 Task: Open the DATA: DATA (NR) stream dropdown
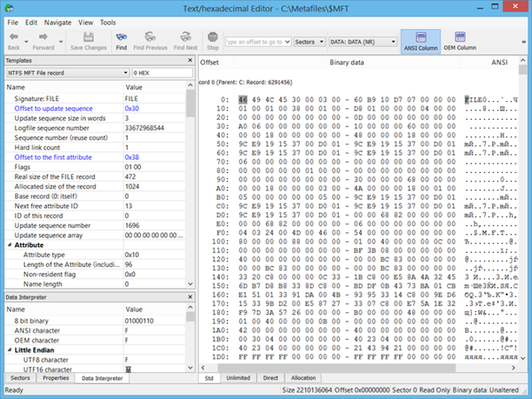point(394,41)
